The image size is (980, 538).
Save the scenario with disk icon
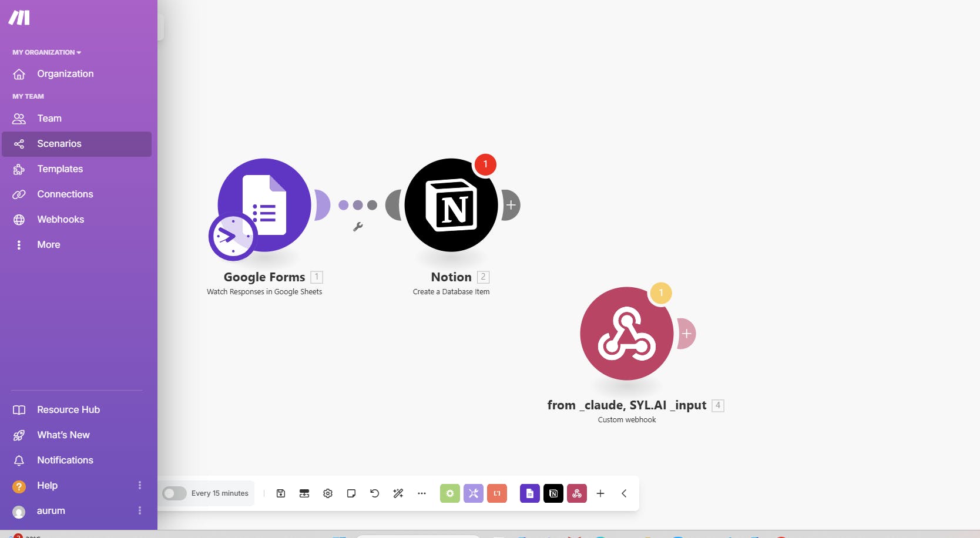[x=281, y=493]
